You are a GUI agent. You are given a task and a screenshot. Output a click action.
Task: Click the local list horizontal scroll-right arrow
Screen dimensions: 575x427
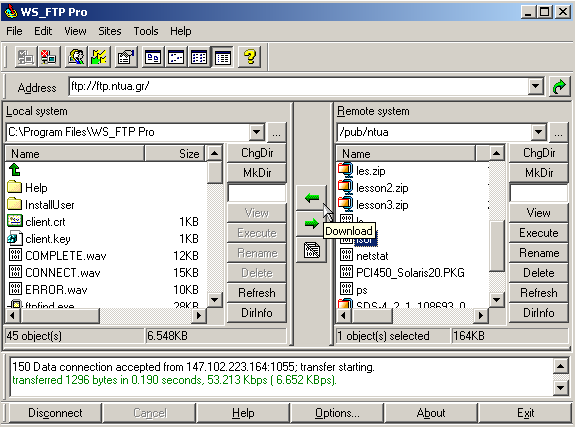[199, 315]
